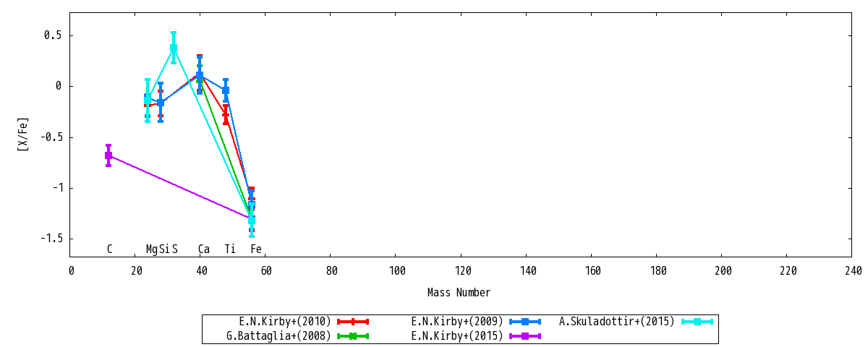Click the green G.Battaglia+(2008) legend swatch
868x347 pixels.
(353, 336)
